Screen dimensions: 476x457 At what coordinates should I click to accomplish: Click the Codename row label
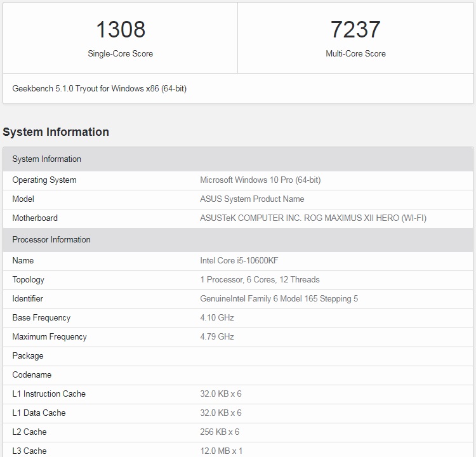pos(32,374)
